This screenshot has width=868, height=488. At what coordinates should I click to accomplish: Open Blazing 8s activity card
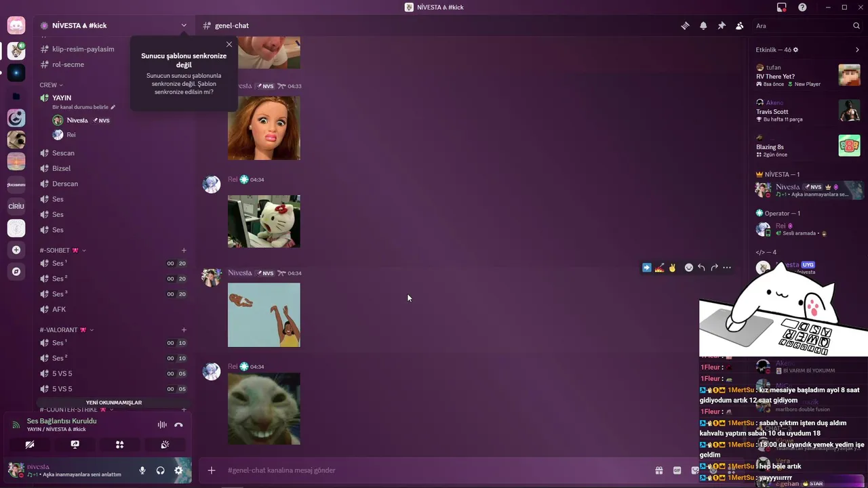pos(808,146)
